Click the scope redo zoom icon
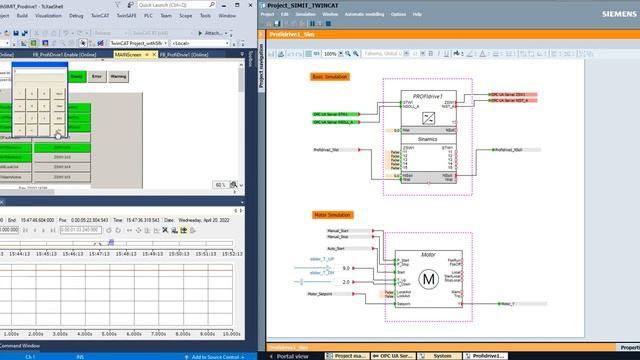The width and height of the screenshot is (640, 360). click(118, 230)
